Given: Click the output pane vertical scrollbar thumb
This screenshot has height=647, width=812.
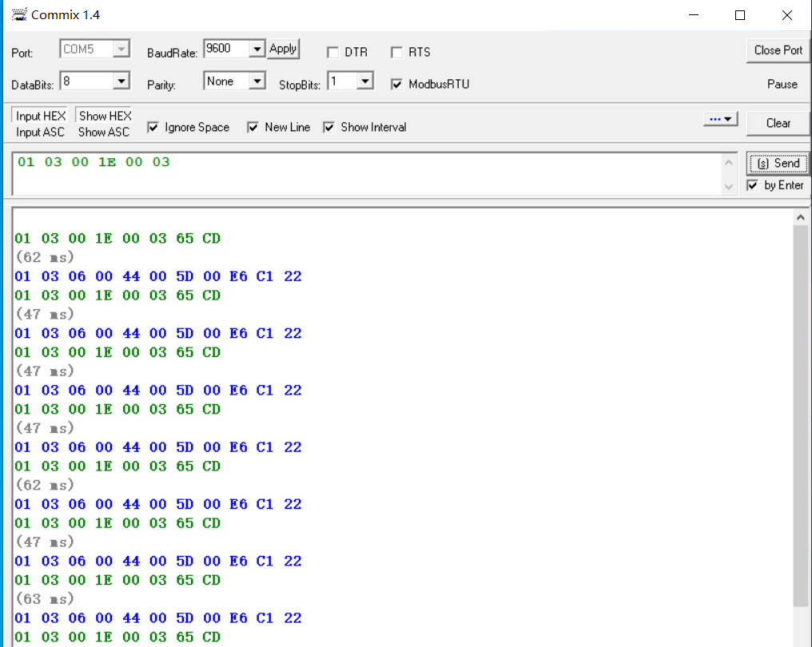Looking at the screenshot, I should pyautogui.click(x=801, y=415).
